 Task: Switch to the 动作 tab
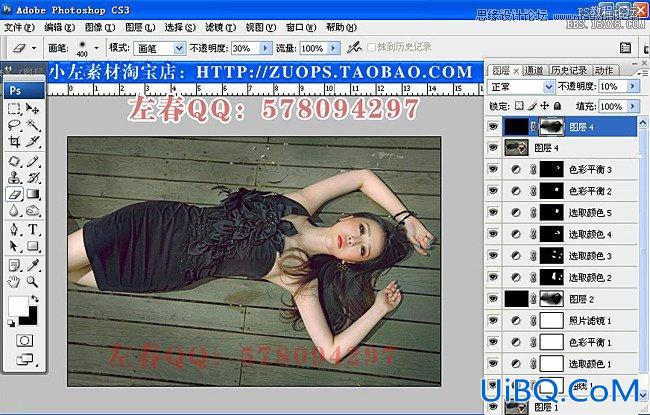coord(604,70)
